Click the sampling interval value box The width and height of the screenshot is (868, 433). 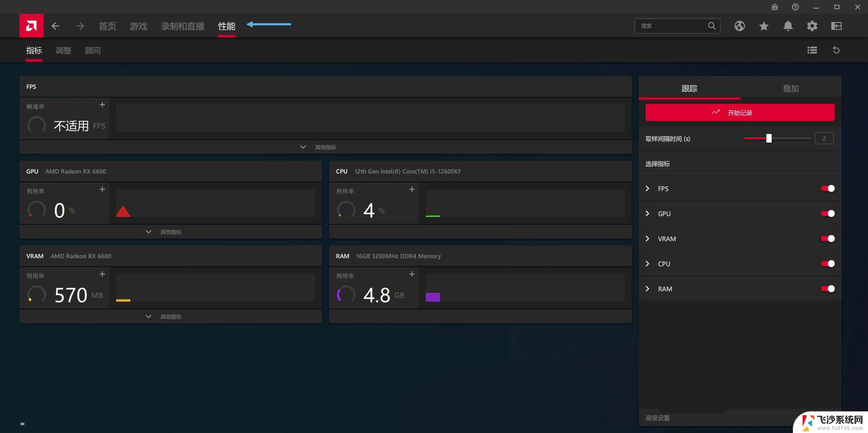click(x=824, y=138)
